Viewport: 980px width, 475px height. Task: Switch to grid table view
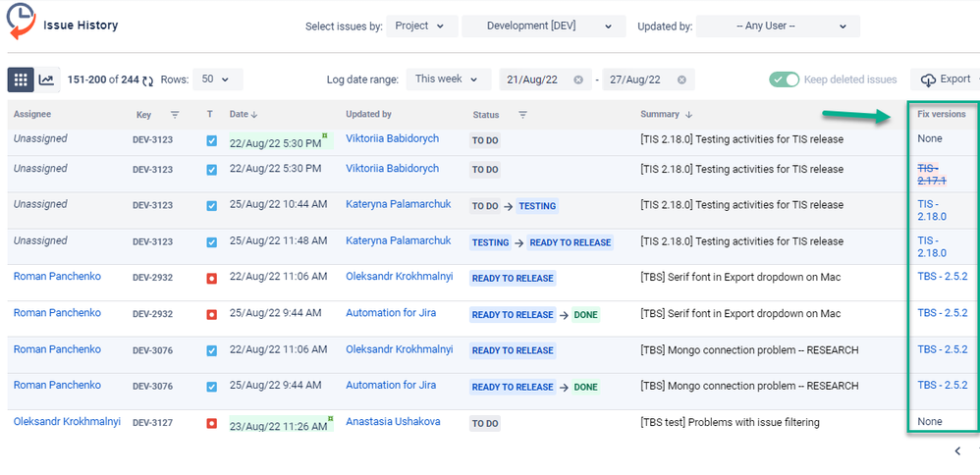21,80
